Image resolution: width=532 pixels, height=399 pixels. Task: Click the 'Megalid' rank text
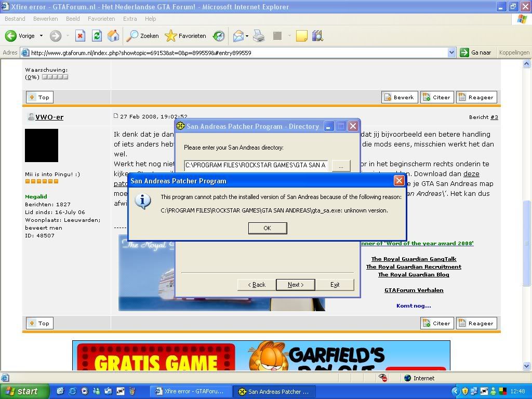click(36, 196)
